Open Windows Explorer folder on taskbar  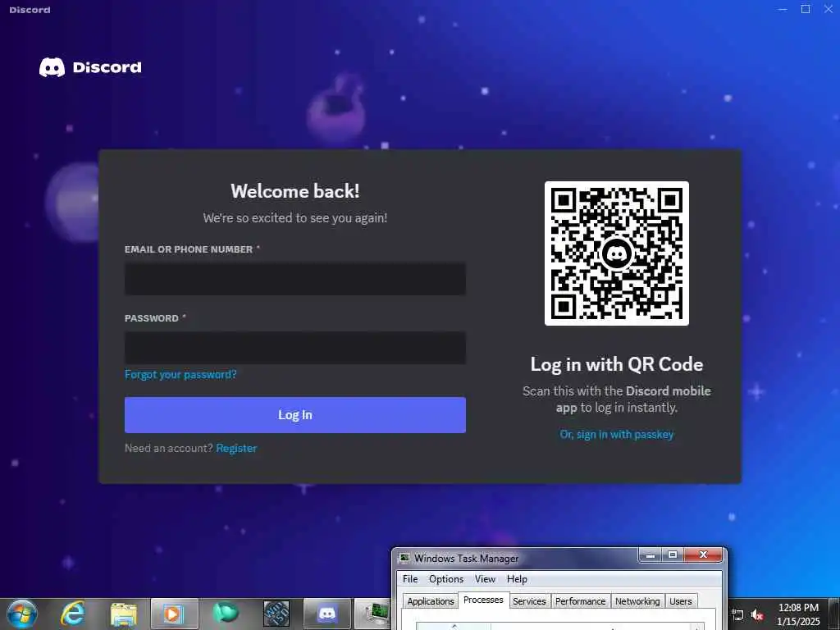tap(124, 614)
